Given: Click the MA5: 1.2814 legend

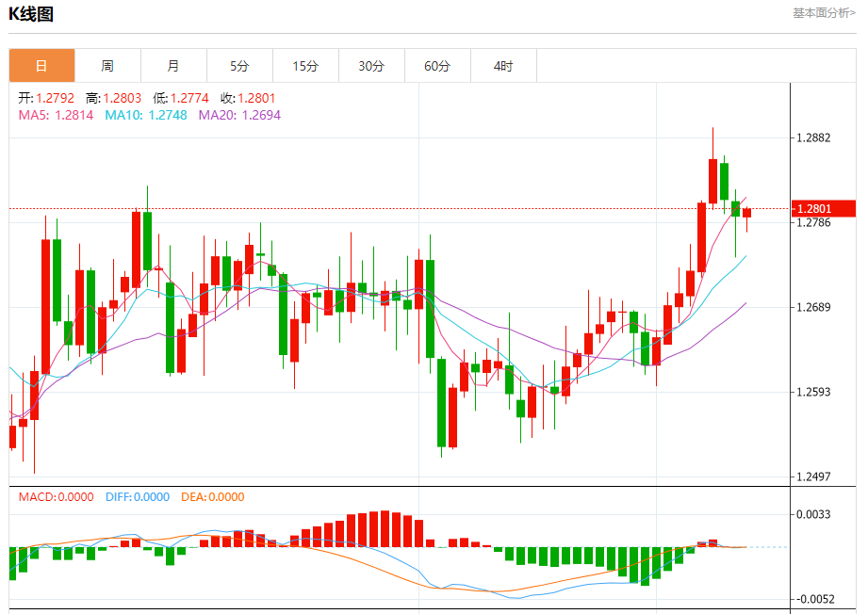Looking at the screenshot, I should (56, 115).
